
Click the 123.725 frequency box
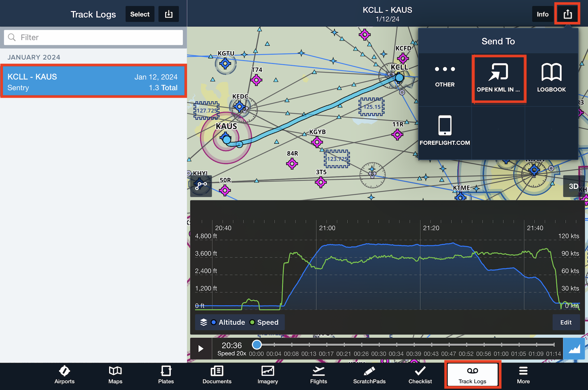click(337, 159)
